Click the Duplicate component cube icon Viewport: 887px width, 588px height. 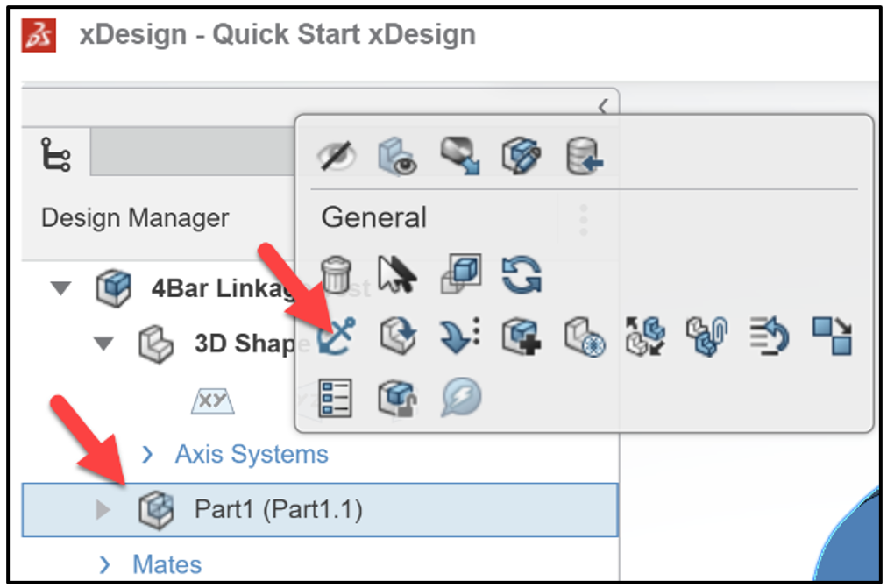458,273
